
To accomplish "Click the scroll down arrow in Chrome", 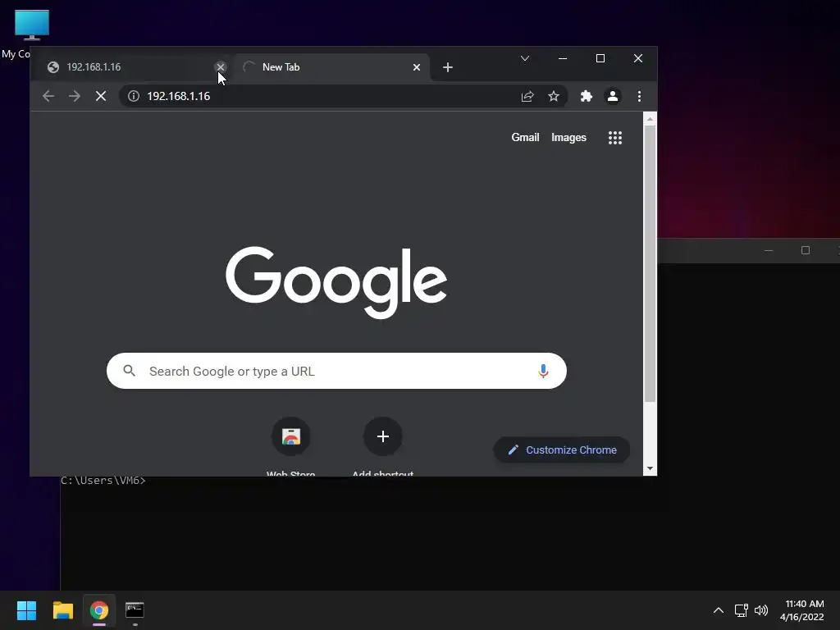I will (650, 468).
